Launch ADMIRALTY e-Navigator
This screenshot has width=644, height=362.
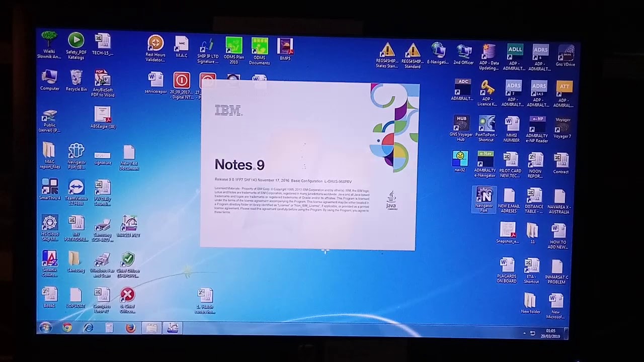[x=485, y=164]
